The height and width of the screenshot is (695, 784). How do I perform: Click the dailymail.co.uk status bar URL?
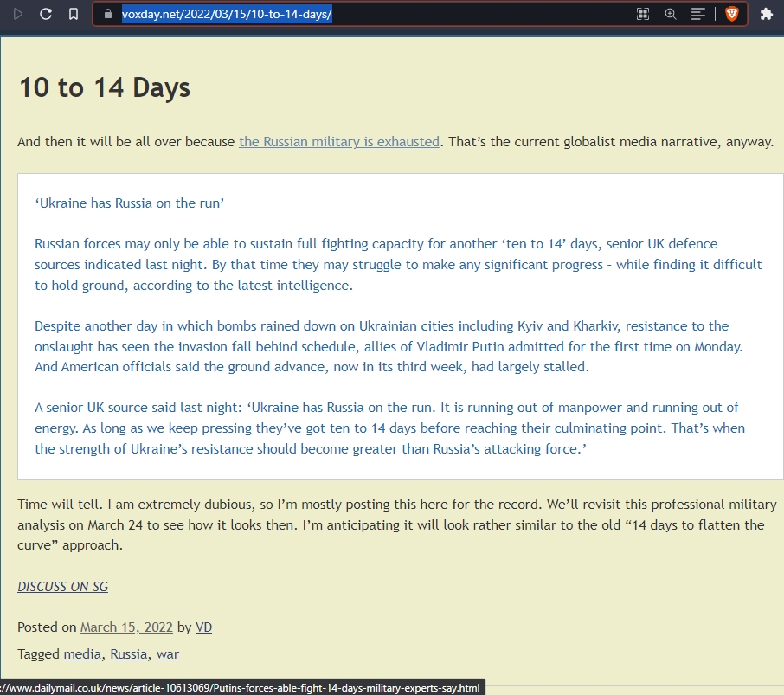point(240,688)
